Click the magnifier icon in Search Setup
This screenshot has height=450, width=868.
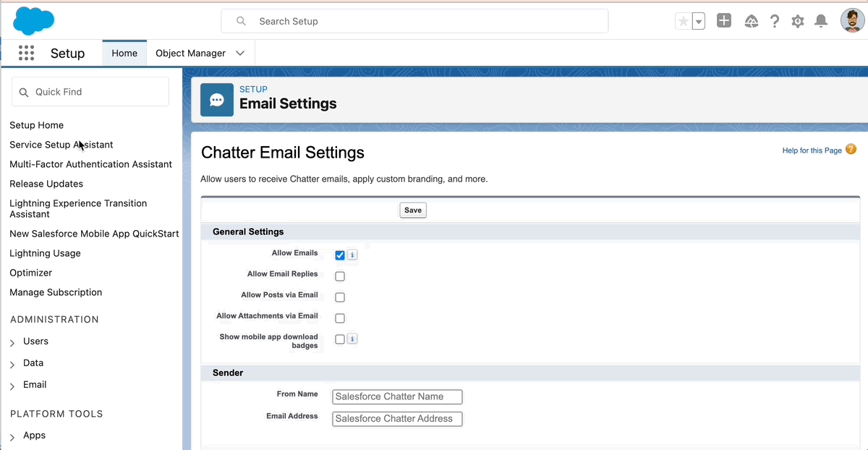coord(242,21)
